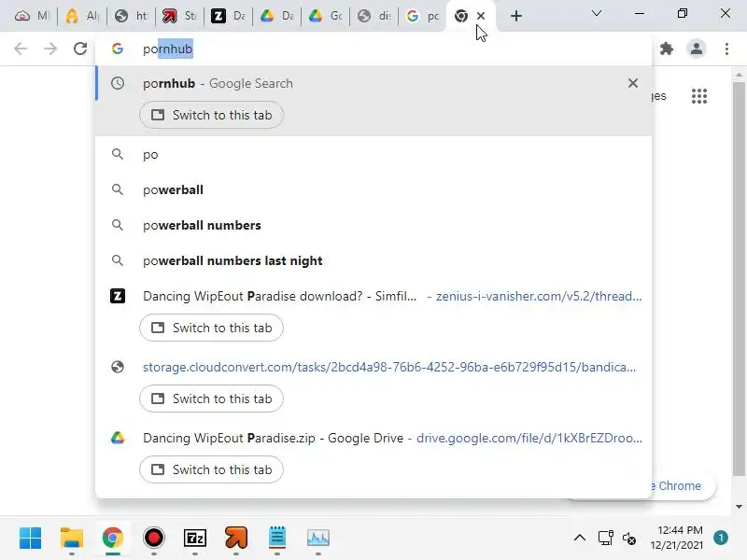Open Chrome's three-dot menu
Image resolution: width=747 pixels, height=560 pixels.
pyautogui.click(x=726, y=49)
